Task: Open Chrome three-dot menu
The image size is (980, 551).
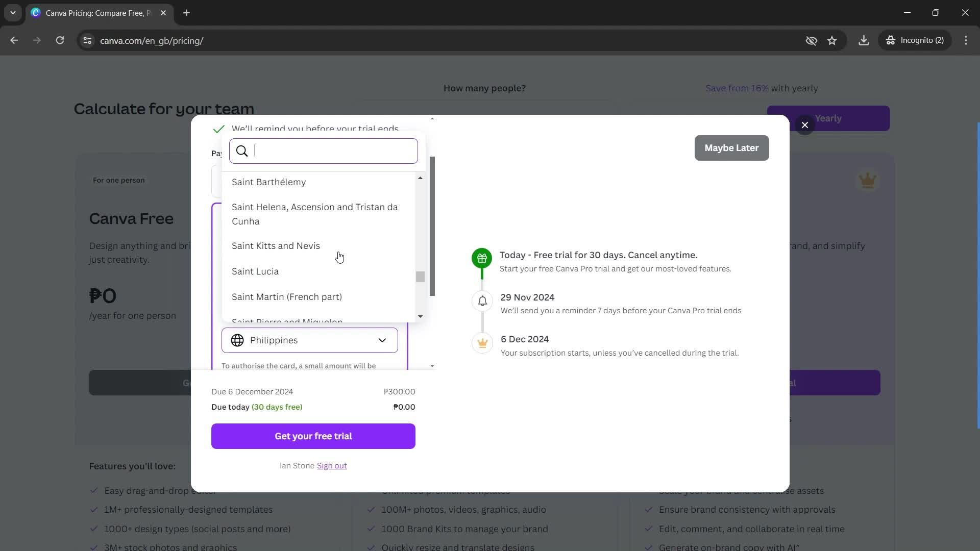Action: pos(966,40)
